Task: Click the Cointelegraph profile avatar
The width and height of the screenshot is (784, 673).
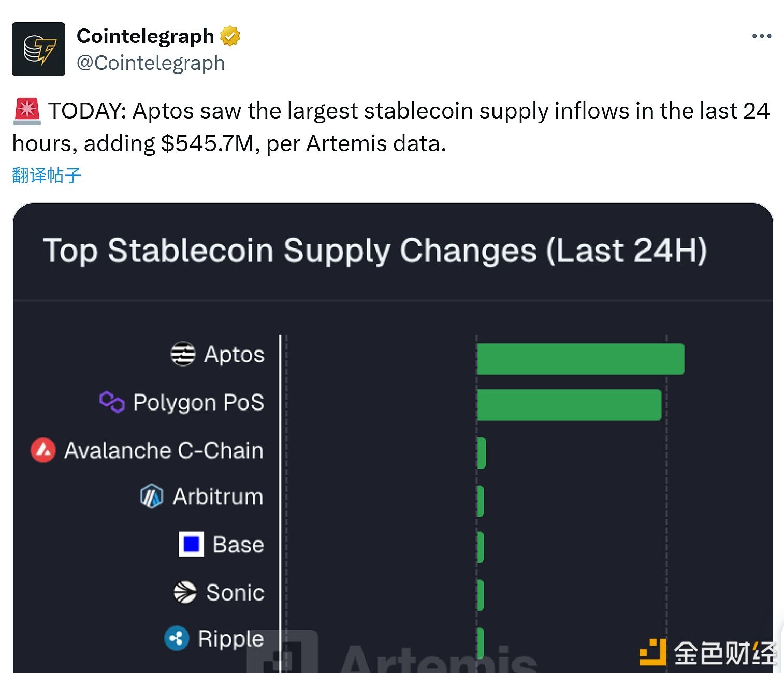Action: (38, 49)
